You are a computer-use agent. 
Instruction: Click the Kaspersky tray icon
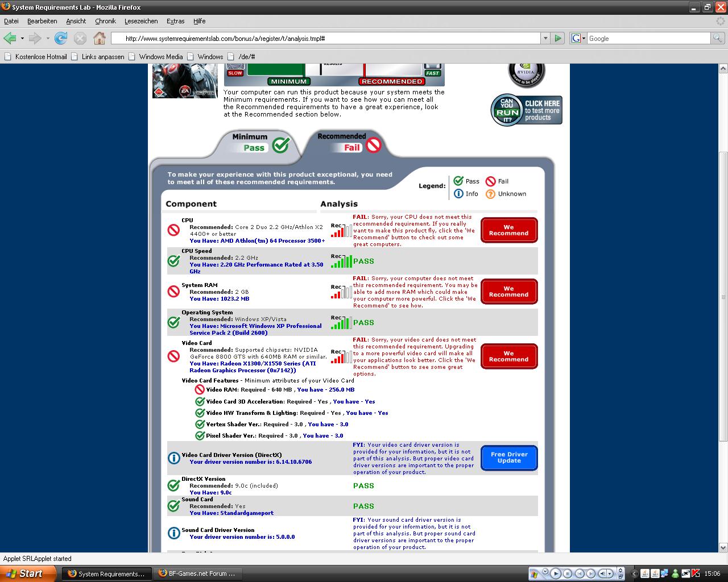pos(695,573)
